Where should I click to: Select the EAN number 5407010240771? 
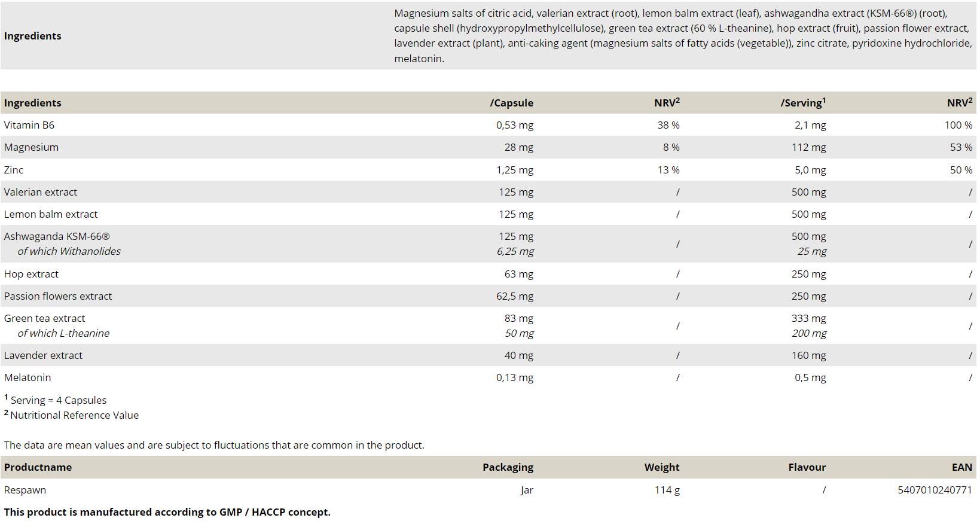click(x=935, y=490)
